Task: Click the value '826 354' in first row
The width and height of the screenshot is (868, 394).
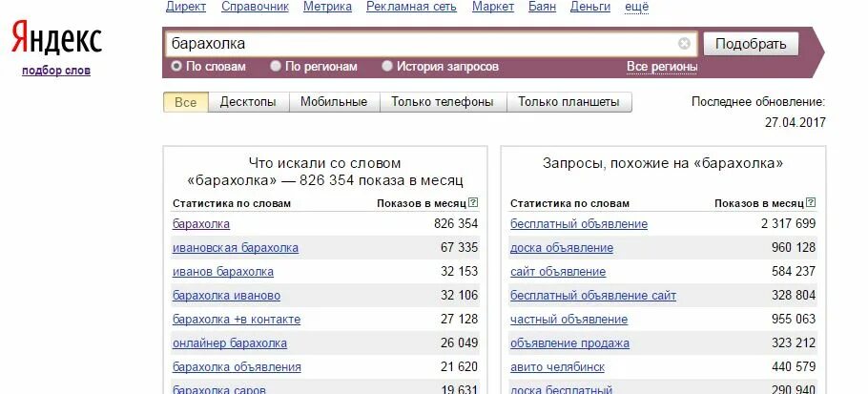Action: coord(456,224)
